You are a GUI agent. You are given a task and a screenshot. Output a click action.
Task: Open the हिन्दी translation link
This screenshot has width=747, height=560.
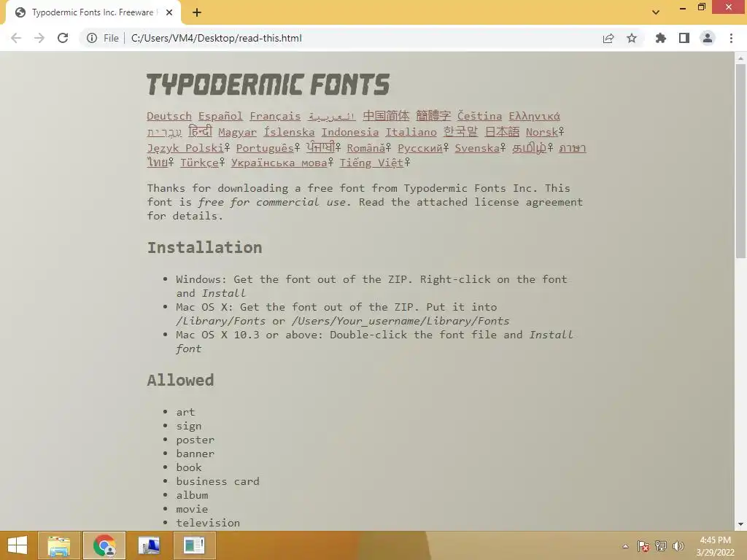(200, 131)
